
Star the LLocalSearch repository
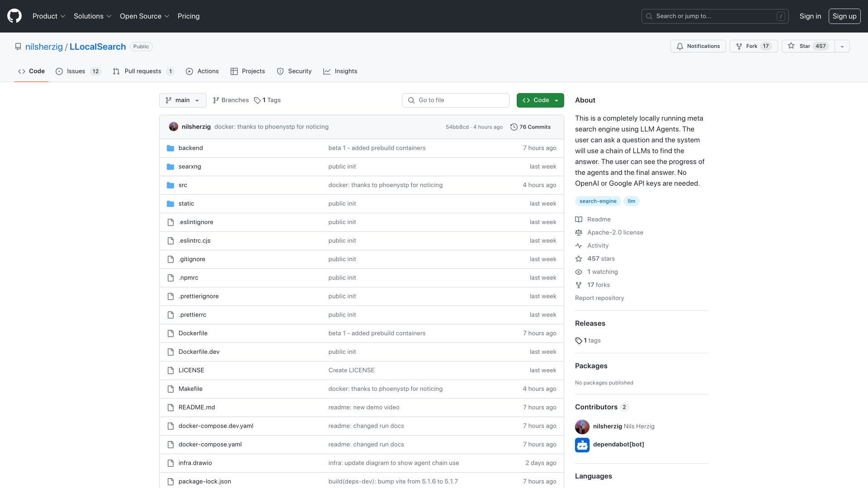click(x=808, y=47)
